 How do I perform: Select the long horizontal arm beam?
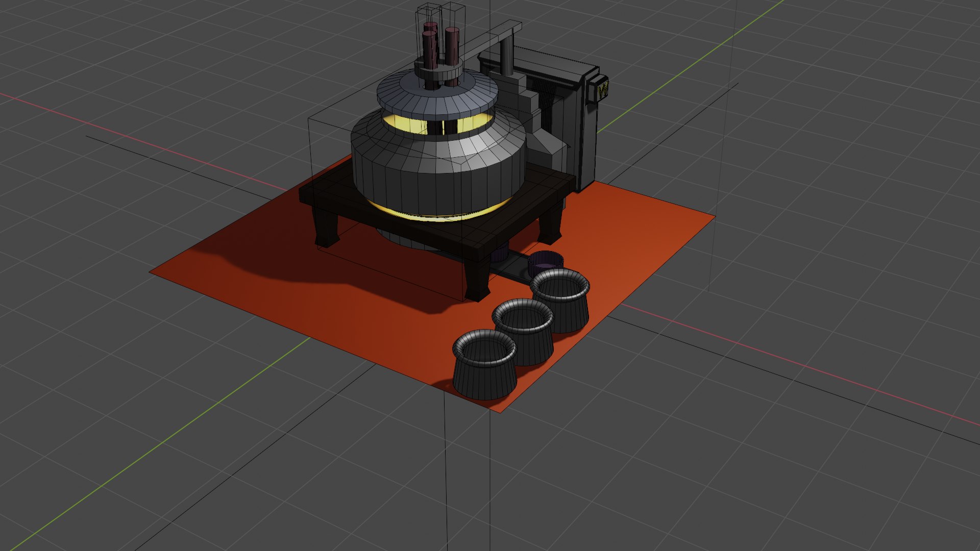[x=490, y=41]
